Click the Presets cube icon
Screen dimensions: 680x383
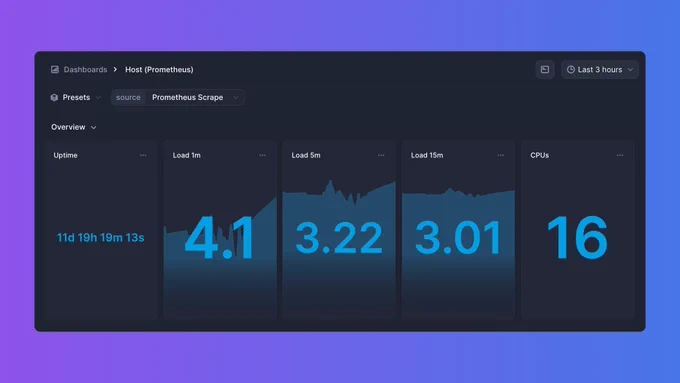tap(54, 97)
